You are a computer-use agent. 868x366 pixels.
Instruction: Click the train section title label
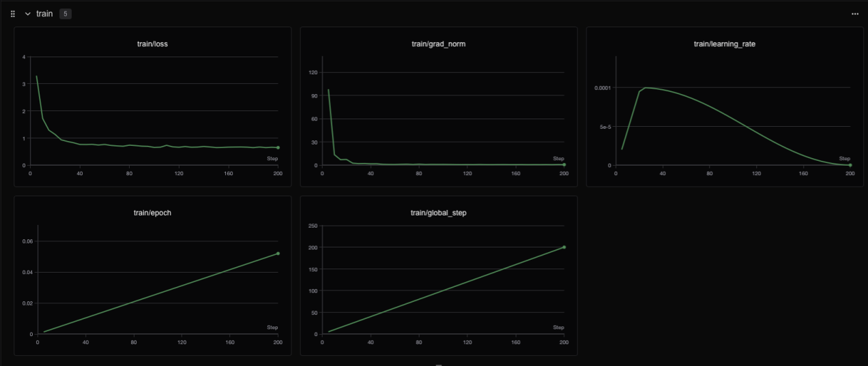point(44,14)
